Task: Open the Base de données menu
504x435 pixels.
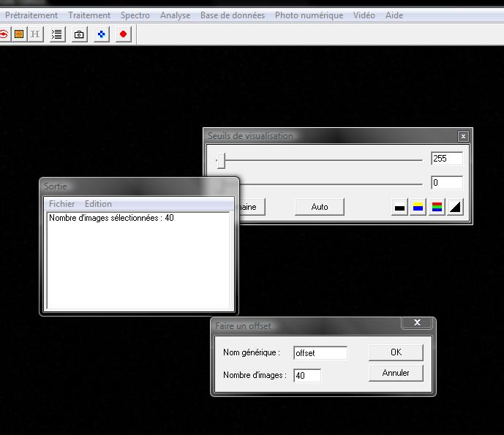Action: [233, 15]
